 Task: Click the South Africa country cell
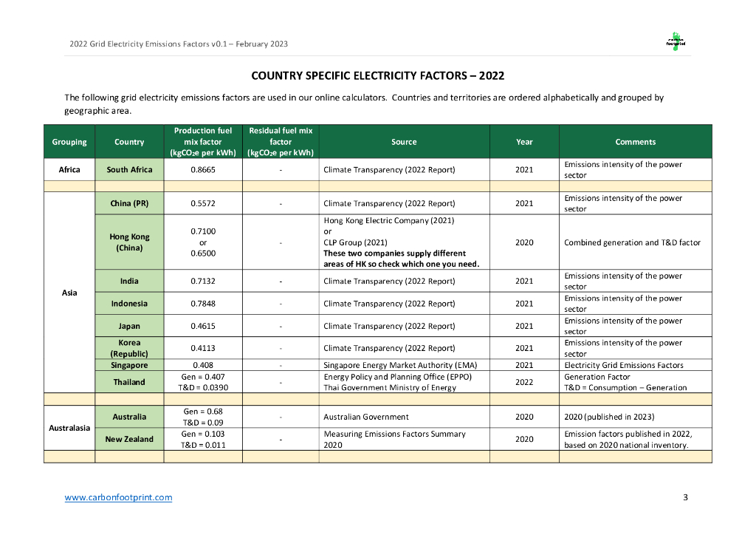(x=129, y=170)
